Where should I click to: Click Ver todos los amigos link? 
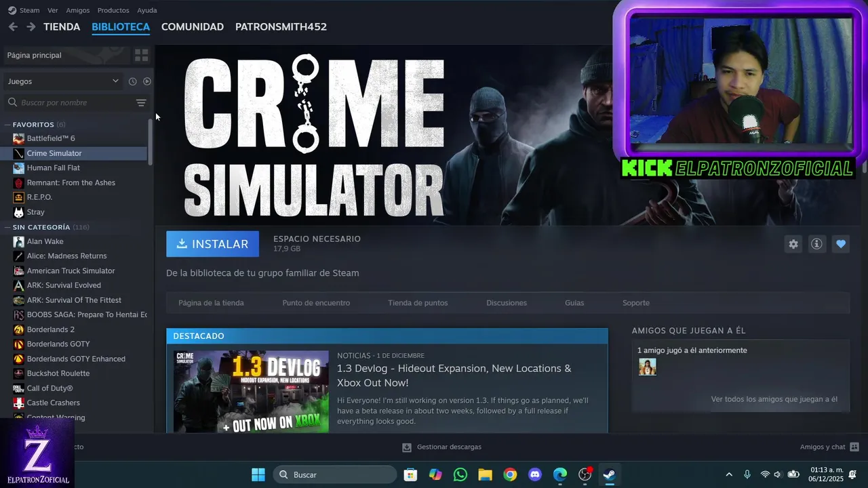774,399
